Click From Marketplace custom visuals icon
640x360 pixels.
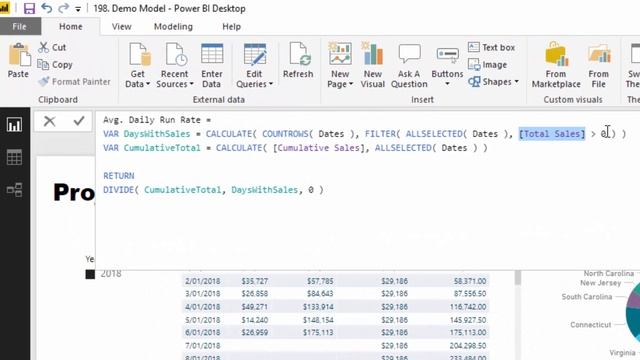[x=556, y=54]
